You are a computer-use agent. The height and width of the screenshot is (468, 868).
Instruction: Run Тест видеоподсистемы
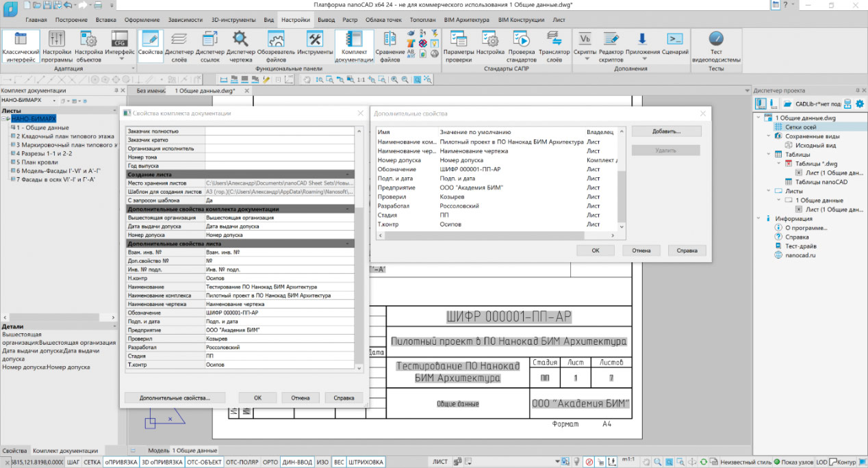click(x=716, y=47)
